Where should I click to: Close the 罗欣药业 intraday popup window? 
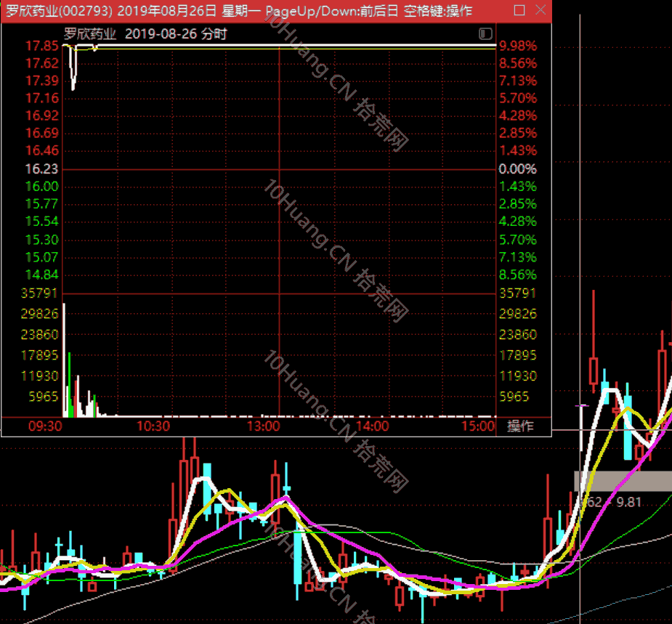pos(541,10)
